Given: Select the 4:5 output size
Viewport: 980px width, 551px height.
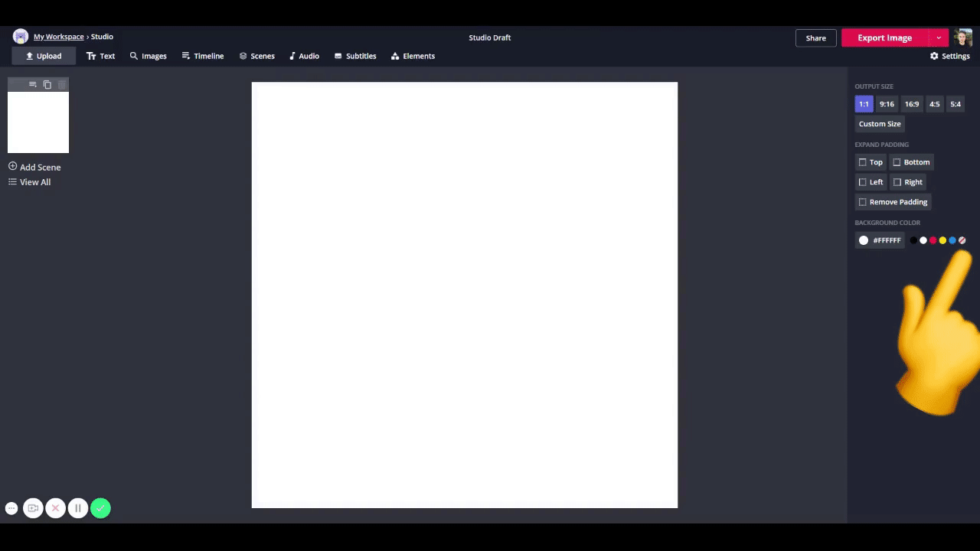Looking at the screenshot, I should coord(935,104).
